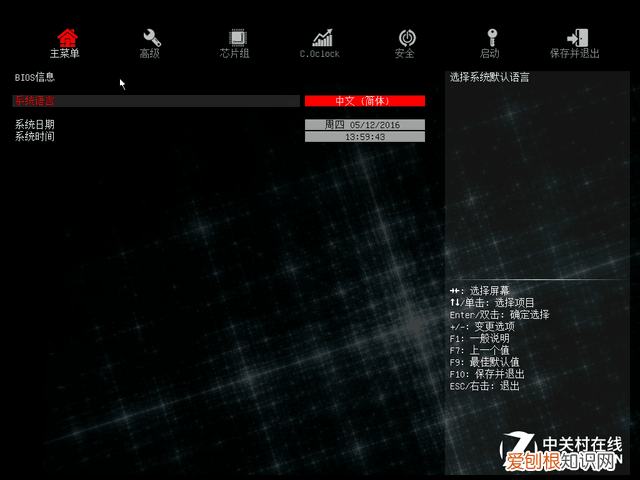Switch to the 高级 tab label
Viewport: 640px width, 480px height.
[150, 54]
